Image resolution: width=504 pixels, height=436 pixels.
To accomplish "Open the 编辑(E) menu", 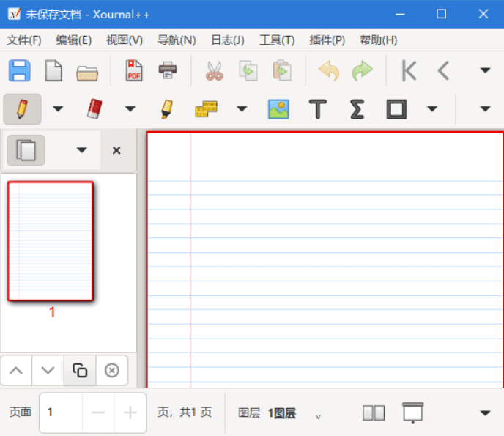I will [73, 40].
